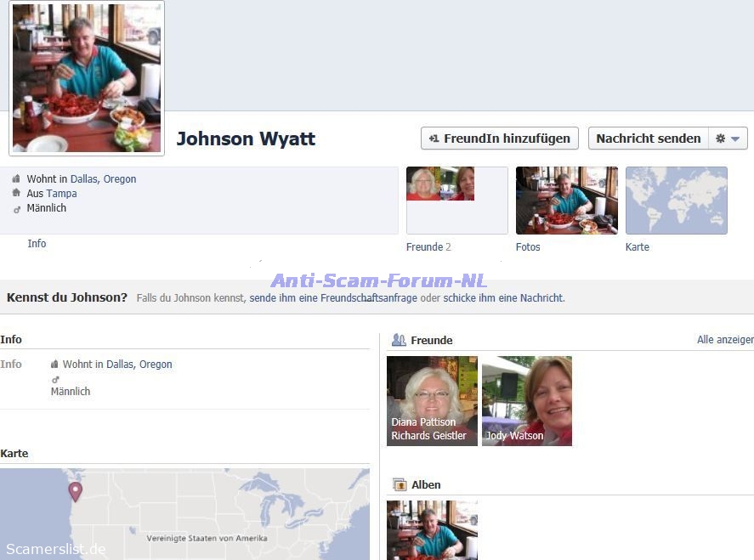Screen dimensions: 754x560
Task: Click the Freunde people icon header
Action: tap(399, 340)
